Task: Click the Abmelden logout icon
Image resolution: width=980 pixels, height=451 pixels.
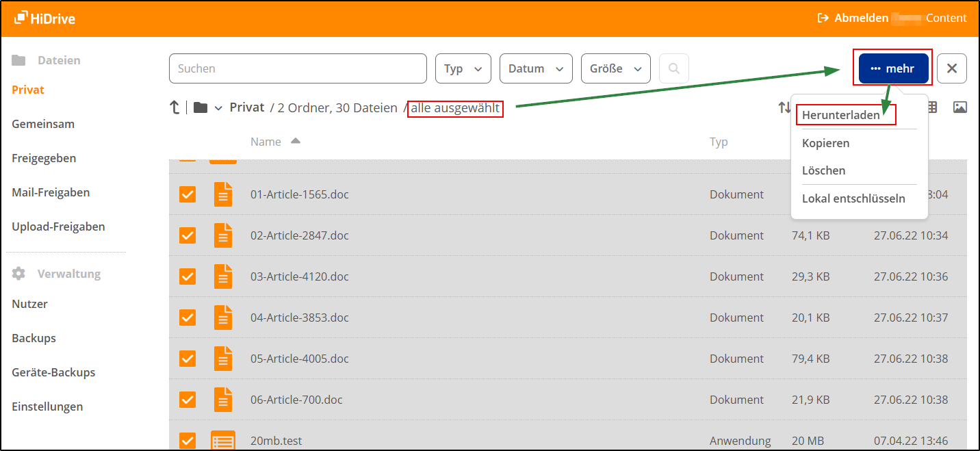Action: click(x=823, y=18)
